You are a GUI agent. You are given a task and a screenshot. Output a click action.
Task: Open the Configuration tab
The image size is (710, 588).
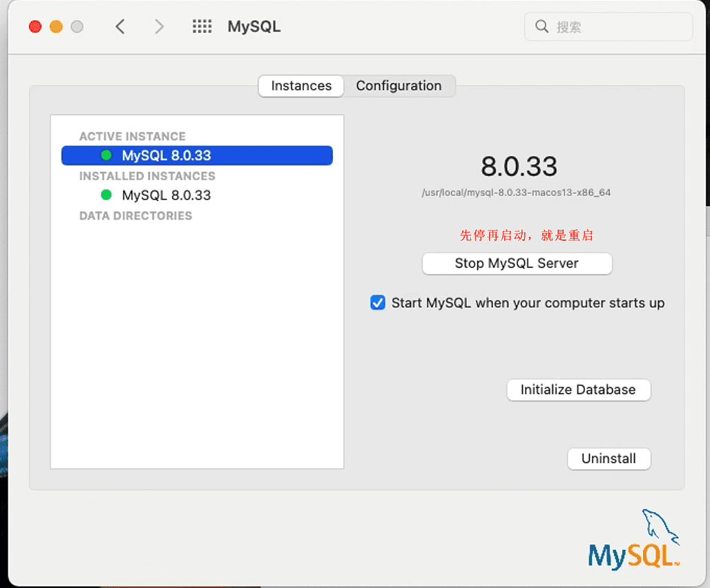click(399, 86)
